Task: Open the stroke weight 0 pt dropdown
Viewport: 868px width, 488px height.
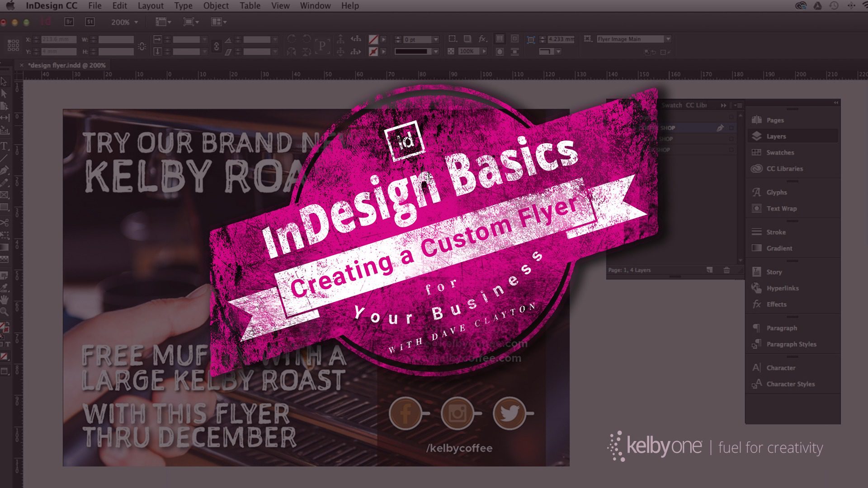Action: pyautogui.click(x=436, y=40)
